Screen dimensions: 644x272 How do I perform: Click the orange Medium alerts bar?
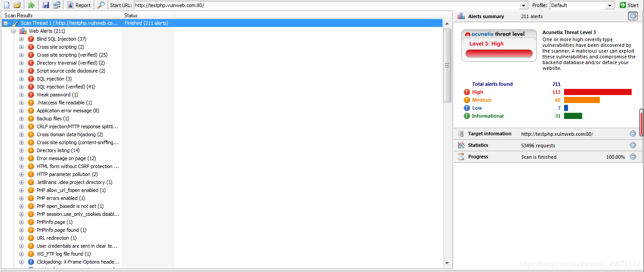(582, 100)
